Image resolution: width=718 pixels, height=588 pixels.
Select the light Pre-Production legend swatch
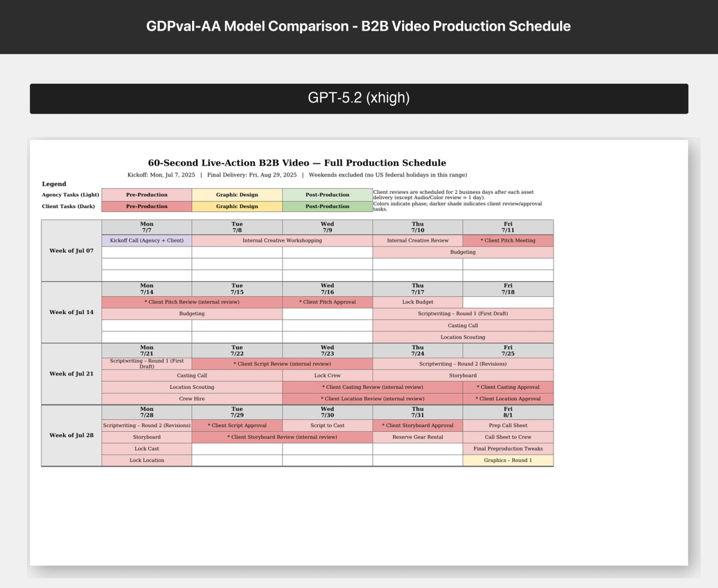(147, 195)
